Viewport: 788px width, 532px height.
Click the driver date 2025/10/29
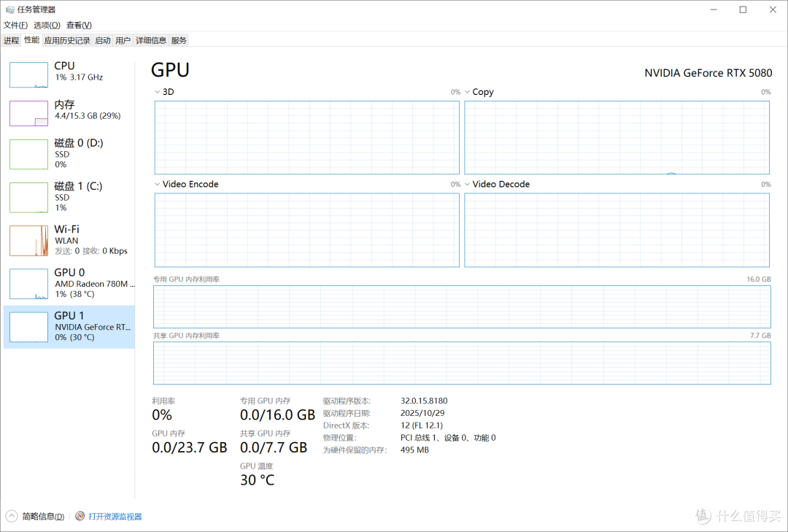[422, 413]
